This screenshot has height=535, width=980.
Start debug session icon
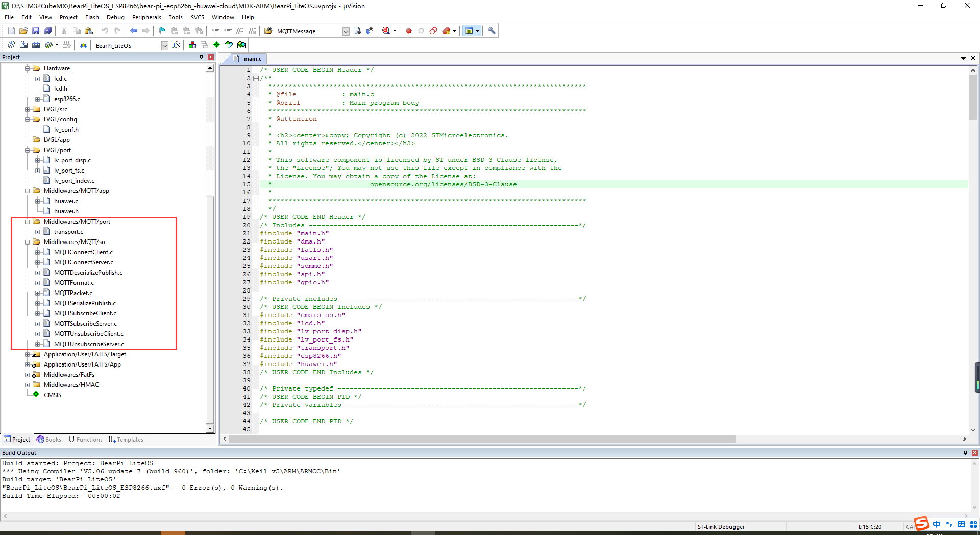coord(386,31)
